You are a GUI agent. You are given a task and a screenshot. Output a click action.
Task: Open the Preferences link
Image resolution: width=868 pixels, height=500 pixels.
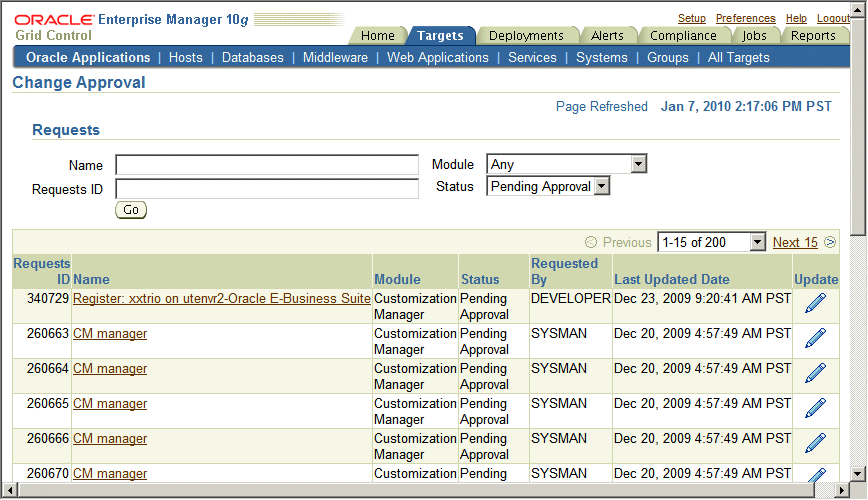745,18
